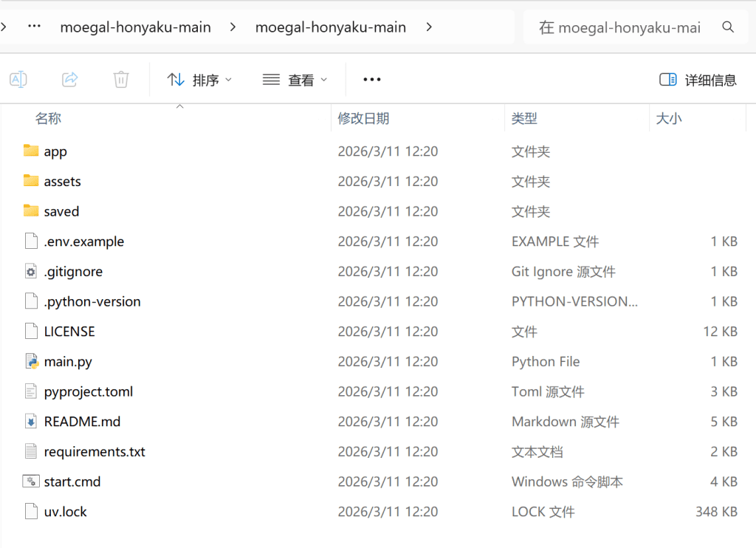
Task: Click the rename icon in toolbar
Action: pos(18,80)
